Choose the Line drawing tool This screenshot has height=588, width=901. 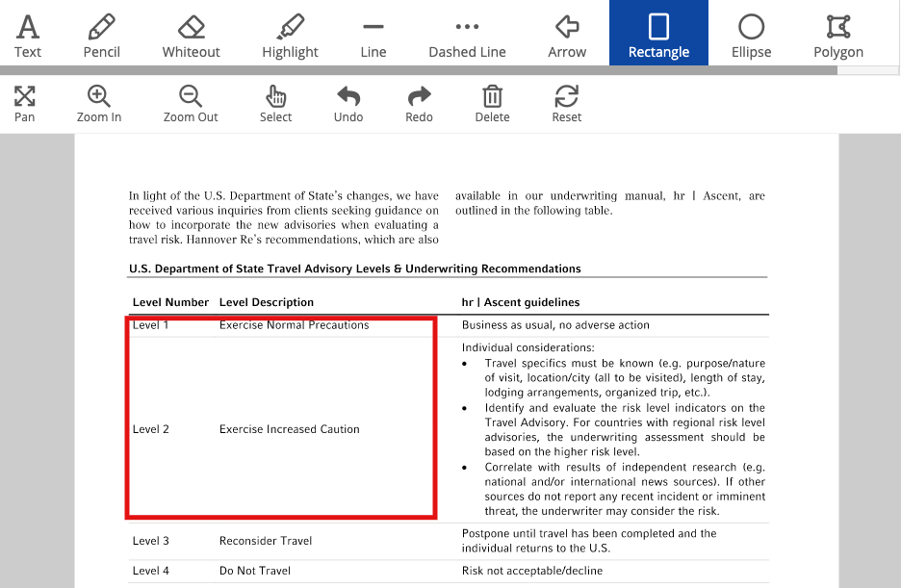tap(373, 32)
